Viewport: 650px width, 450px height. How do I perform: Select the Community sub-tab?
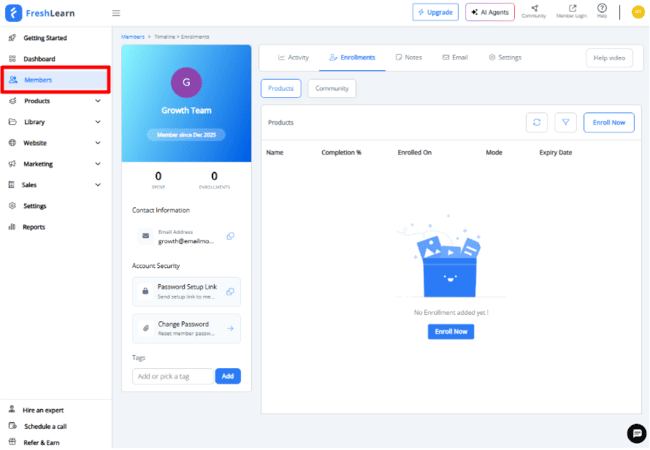coord(332,88)
